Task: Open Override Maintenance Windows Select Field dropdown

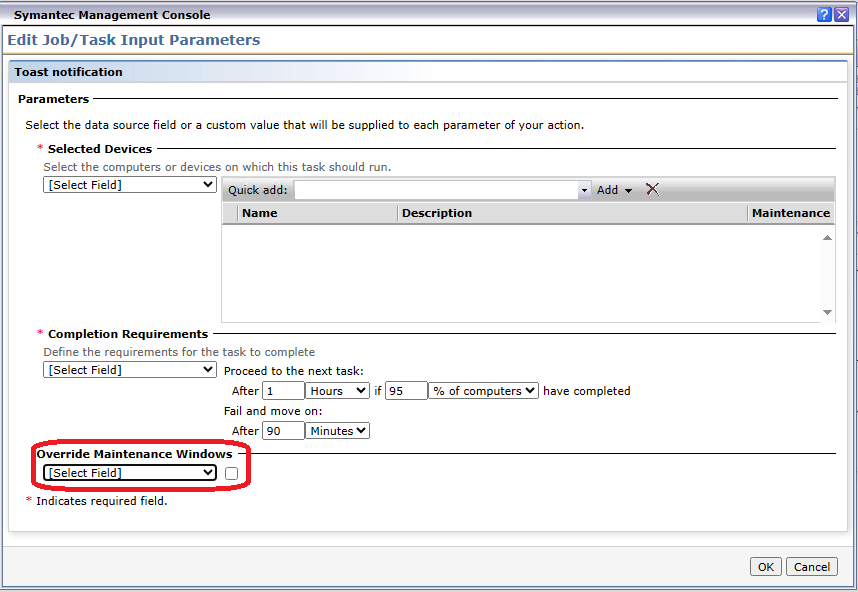Action: point(130,473)
